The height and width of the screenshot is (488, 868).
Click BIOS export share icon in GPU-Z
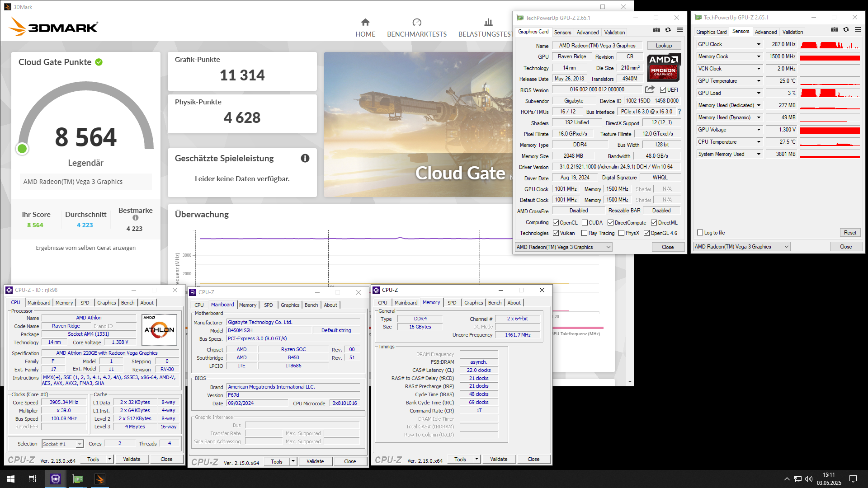point(650,89)
